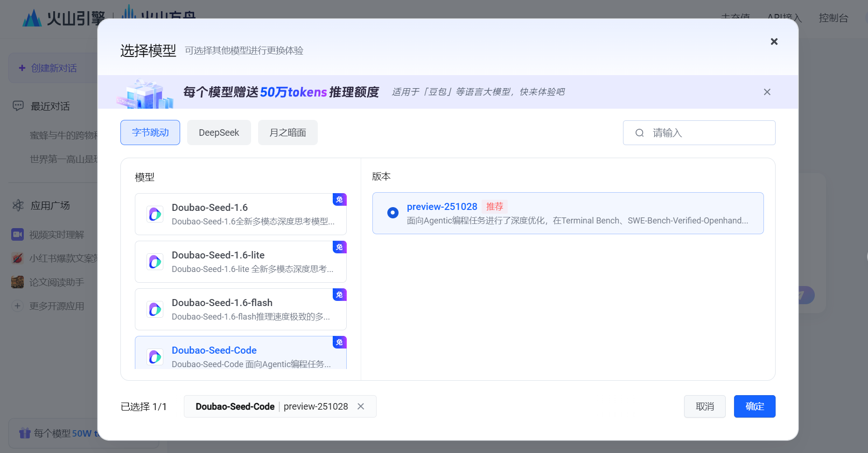Select the Doubao-Seed-1.6-flash model card

[x=241, y=309]
